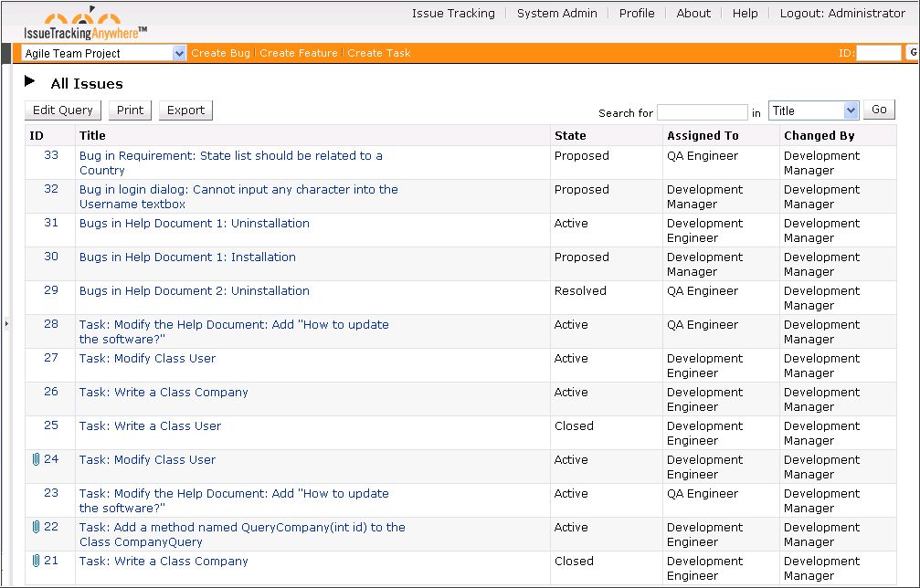Expand the left sidebar handle arrow
The width and height of the screenshot is (920, 588).
click(x=6, y=323)
